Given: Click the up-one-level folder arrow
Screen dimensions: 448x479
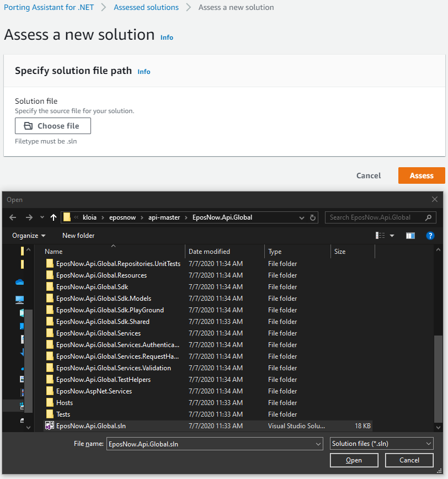Looking at the screenshot, I should click(52, 217).
